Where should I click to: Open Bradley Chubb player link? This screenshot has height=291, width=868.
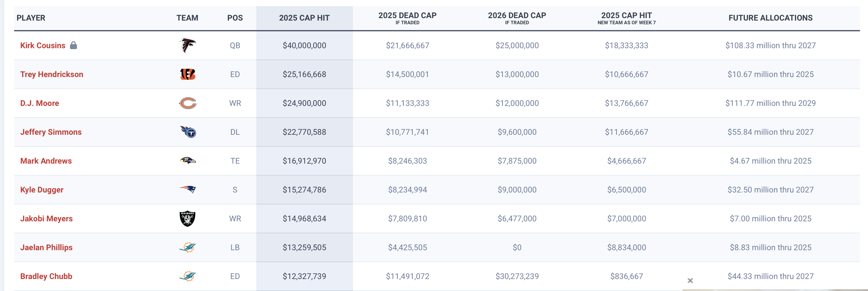[46, 276]
